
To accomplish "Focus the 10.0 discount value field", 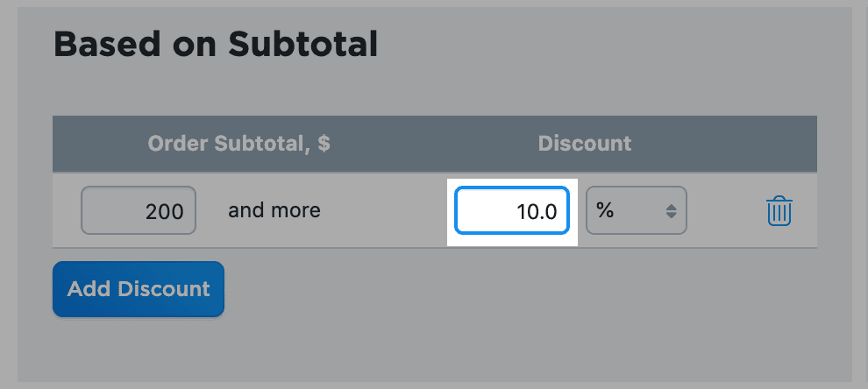I will [512, 211].
